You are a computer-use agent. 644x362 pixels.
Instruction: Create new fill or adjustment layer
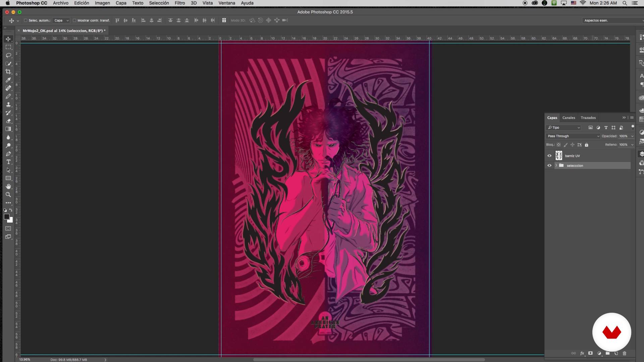(x=599, y=353)
